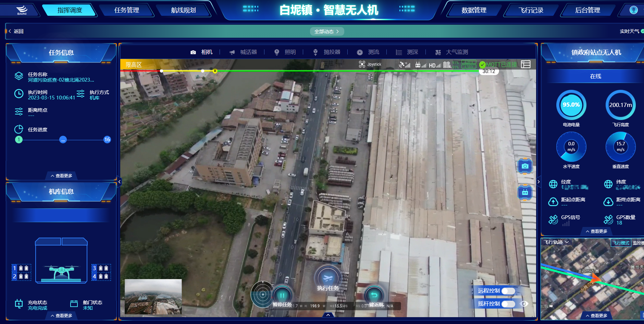Click the camera tool icon in toolbar

pos(193,52)
